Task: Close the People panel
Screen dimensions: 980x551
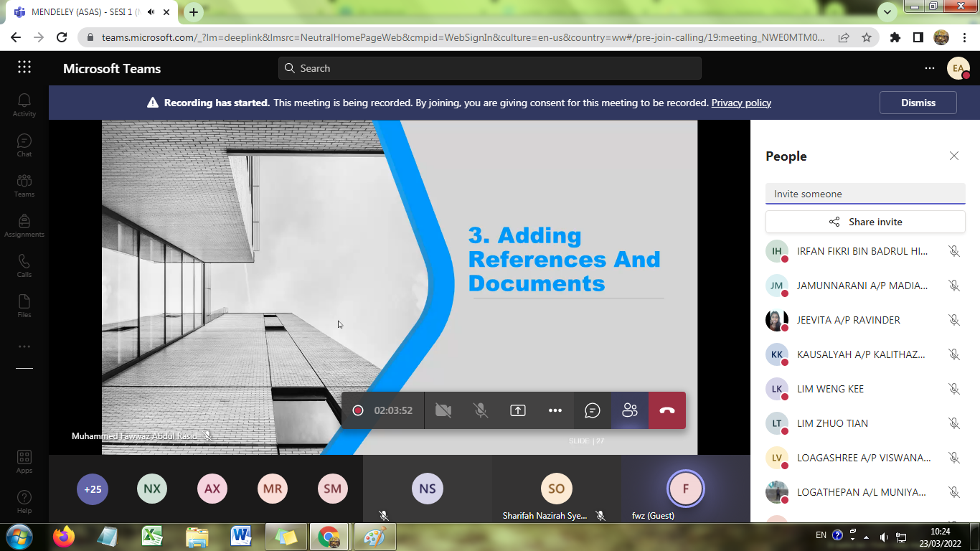Action: (x=954, y=156)
